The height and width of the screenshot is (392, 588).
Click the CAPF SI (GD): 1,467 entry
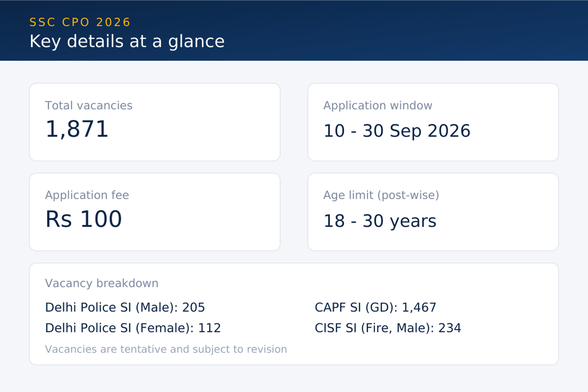376,308
